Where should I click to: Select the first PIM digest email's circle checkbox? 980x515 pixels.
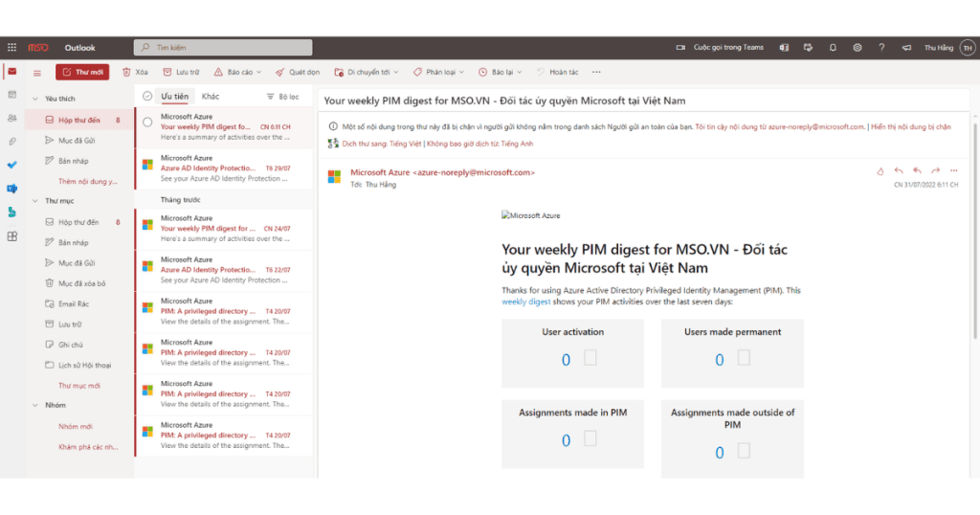coord(147,122)
